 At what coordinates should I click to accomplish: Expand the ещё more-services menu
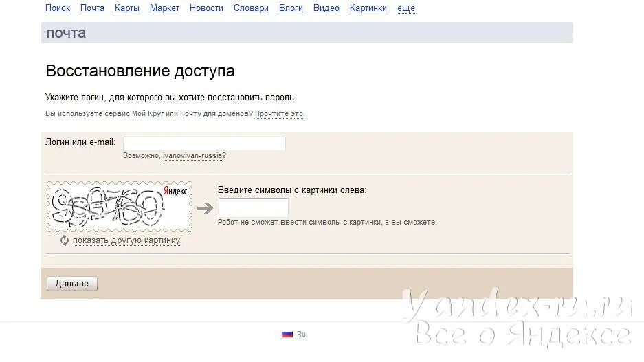406,8
